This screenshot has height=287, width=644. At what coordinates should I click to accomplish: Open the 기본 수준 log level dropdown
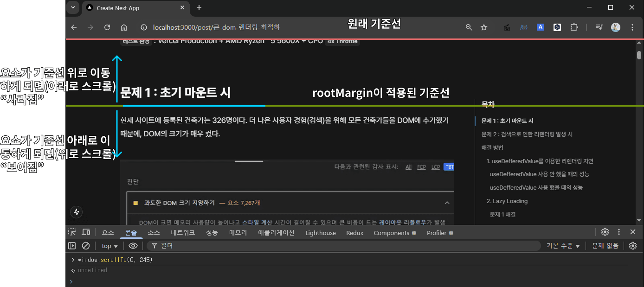pyautogui.click(x=563, y=246)
